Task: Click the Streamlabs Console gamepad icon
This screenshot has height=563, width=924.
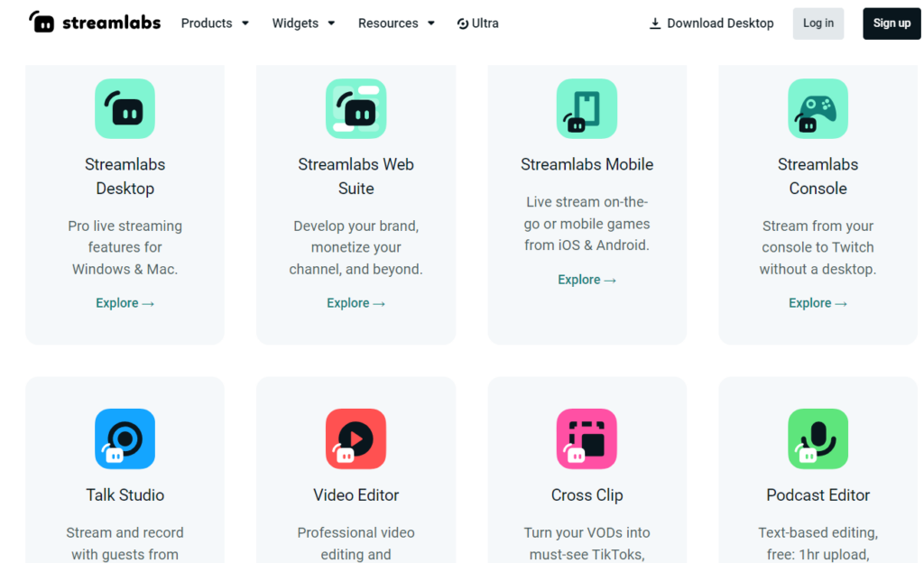Action: click(x=818, y=109)
